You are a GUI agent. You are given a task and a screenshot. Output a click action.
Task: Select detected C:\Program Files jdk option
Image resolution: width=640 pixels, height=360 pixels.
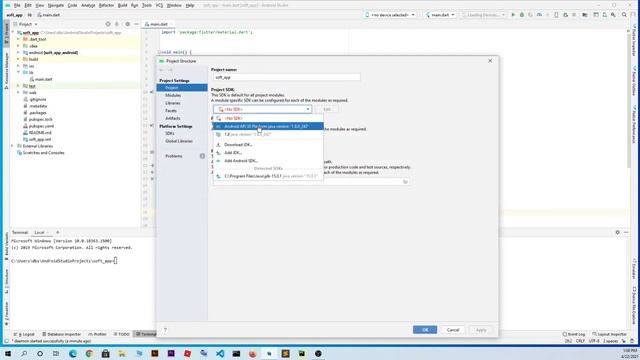tap(268, 176)
